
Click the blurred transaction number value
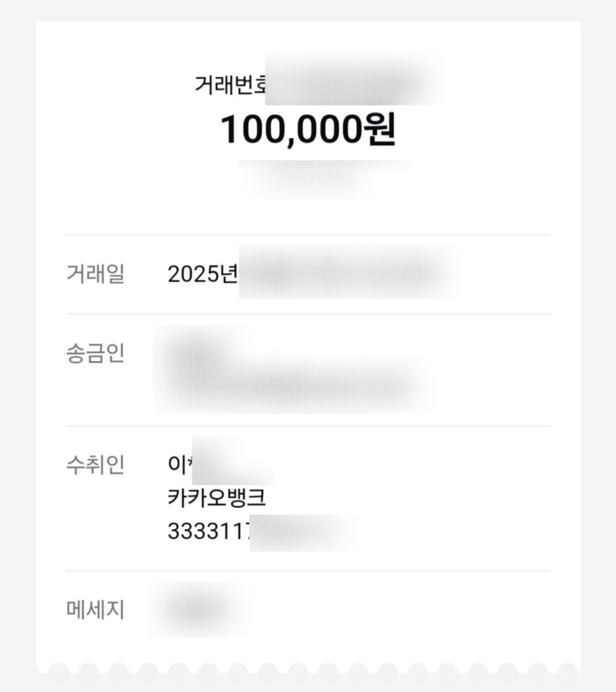coord(353,78)
